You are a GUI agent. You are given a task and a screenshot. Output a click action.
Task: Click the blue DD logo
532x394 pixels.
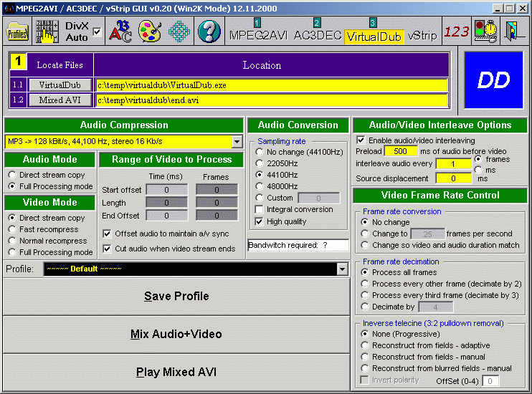click(494, 80)
